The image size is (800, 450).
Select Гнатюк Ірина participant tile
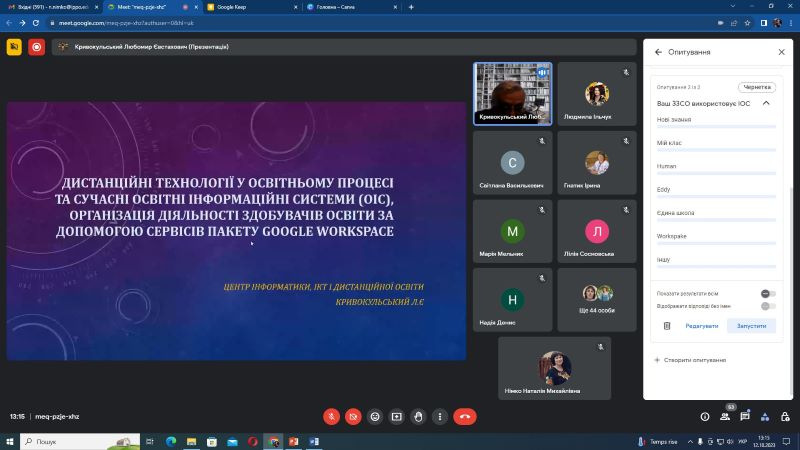596,163
